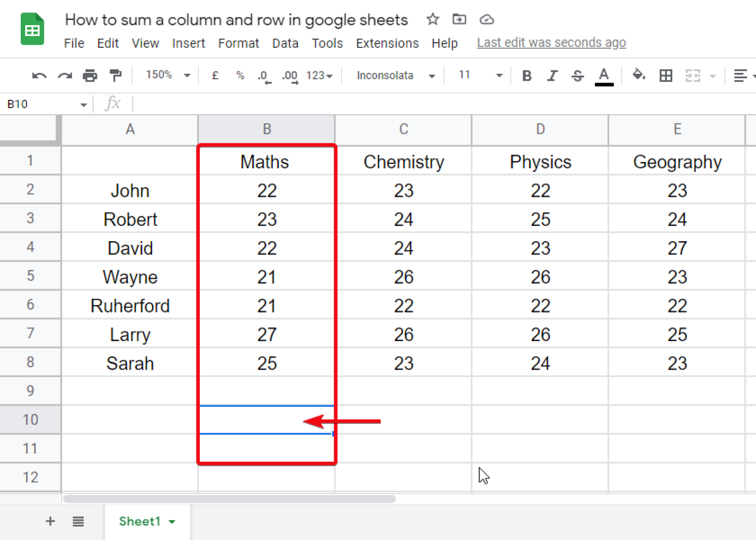The width and height of the screenshot is (756, 540).
Task: Select column B header
Action: pyautogui.click(x=267, y=129)
